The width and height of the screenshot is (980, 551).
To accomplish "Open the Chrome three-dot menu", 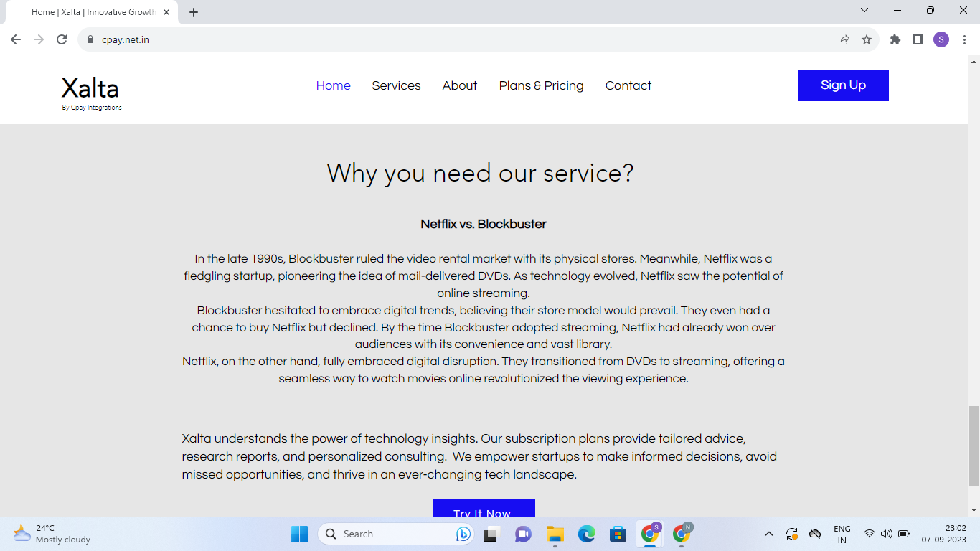I will [x=964, y=39].
